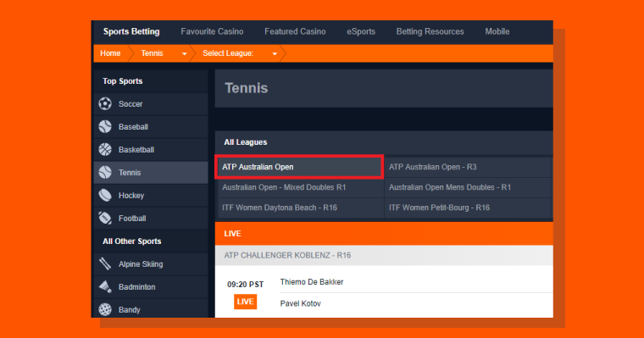Click the All Leagues heading
644x338 pixels.
tap(245, 142)
